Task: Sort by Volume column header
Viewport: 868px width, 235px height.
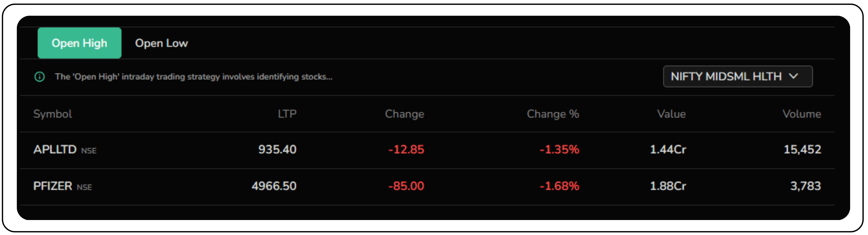Action: 801,114
